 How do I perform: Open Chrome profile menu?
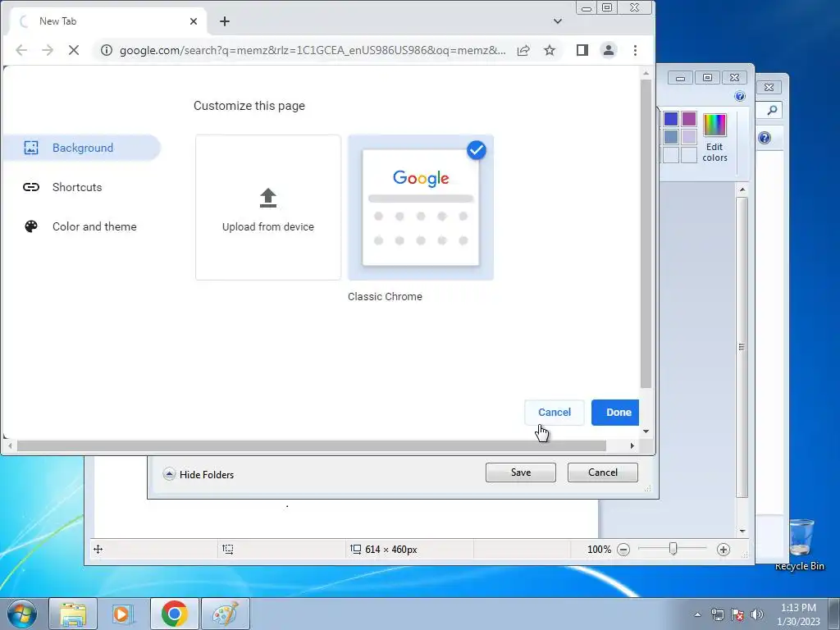[x=609, y=50]
